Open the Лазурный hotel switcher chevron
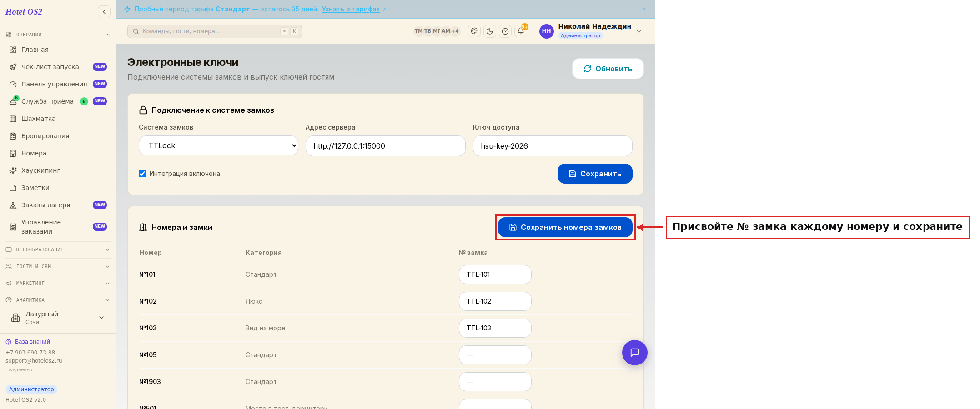This screenshot has height=409, width=980. pos(101,318)
